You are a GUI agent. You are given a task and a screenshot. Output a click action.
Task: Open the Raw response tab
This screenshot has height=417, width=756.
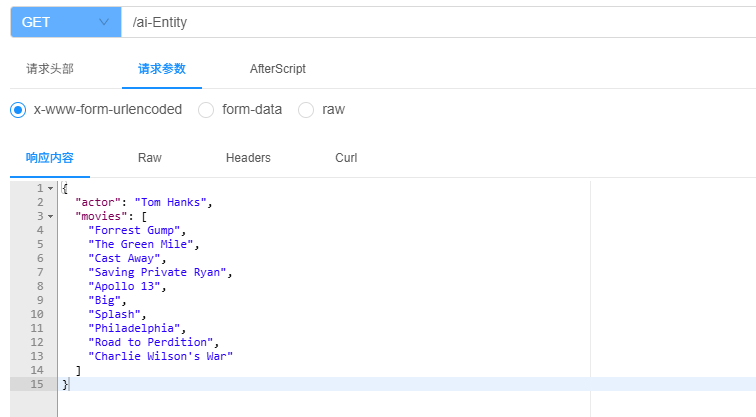(x=150, y=158)
